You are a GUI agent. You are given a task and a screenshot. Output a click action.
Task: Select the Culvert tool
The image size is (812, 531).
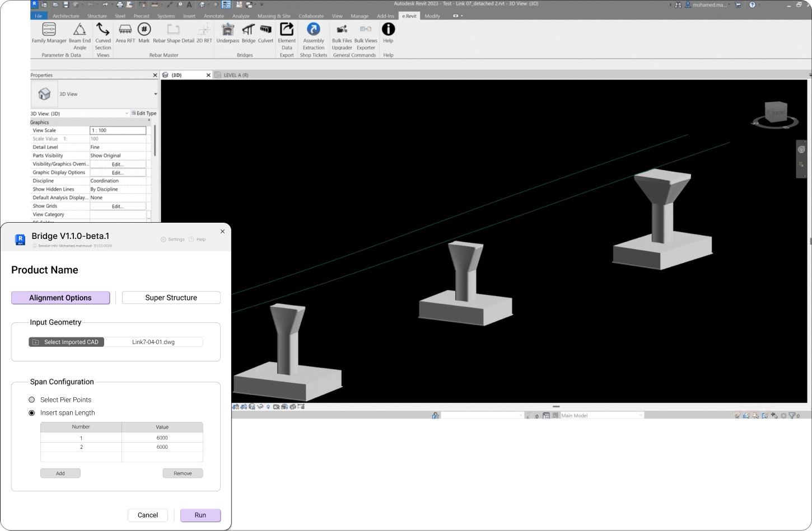click(265, 35)
